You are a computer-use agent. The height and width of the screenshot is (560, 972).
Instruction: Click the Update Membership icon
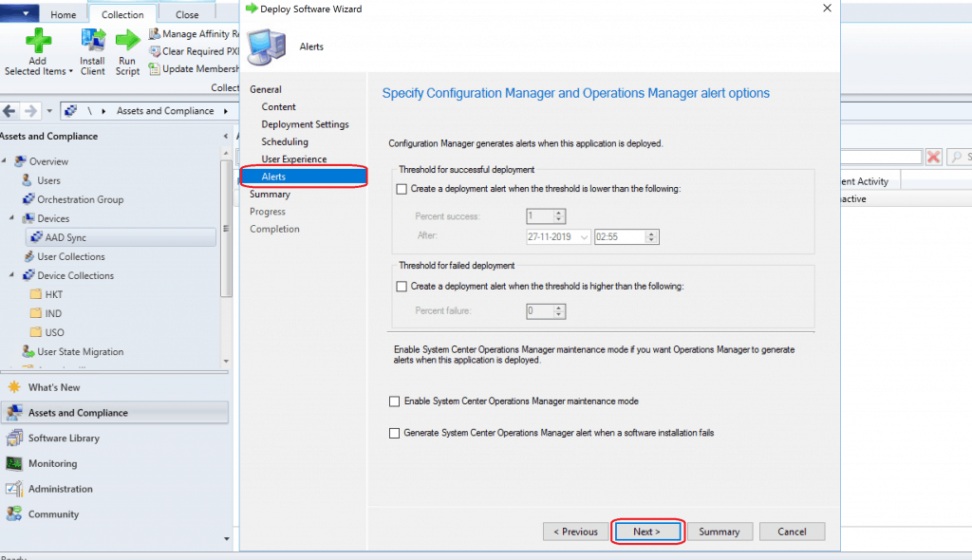155,68
